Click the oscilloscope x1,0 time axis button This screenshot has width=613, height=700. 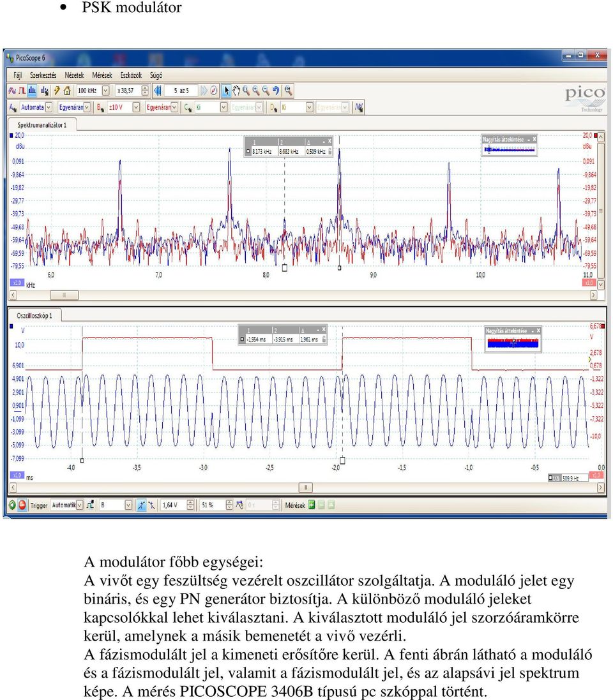(17, 475)
